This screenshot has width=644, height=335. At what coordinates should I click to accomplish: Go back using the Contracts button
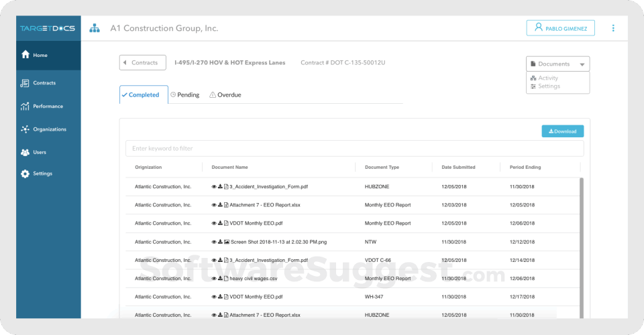(142, 63)
